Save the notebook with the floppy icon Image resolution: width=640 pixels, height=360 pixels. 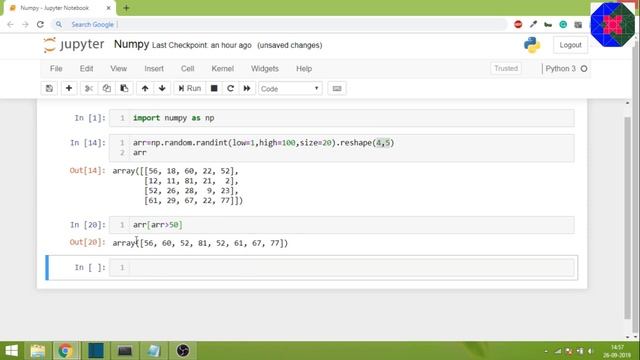(49, 89)
